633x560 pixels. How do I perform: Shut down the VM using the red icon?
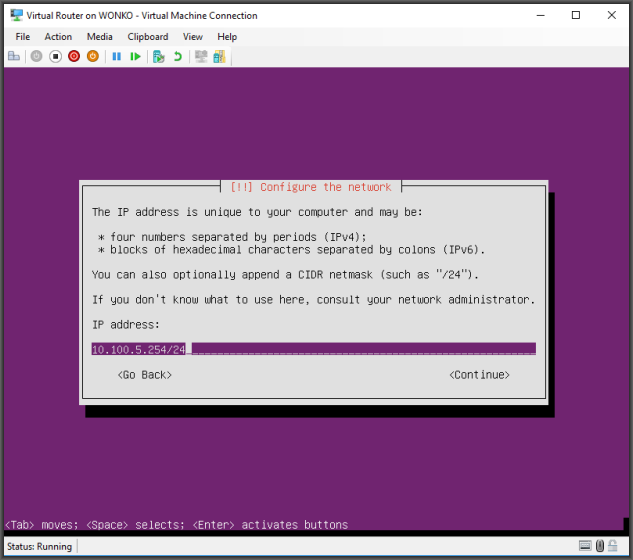pyautogui.click(x=74, y=56)
